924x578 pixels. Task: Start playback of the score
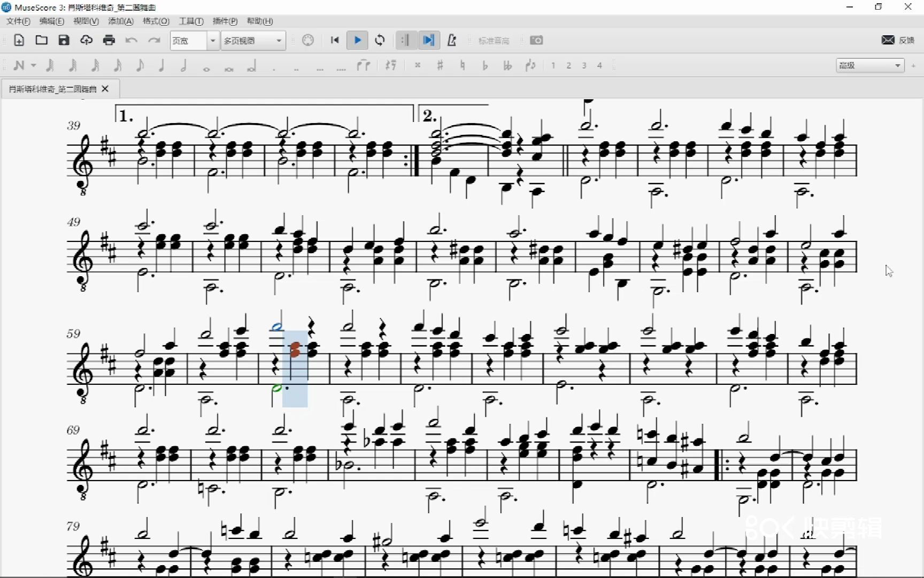[357, 40]
